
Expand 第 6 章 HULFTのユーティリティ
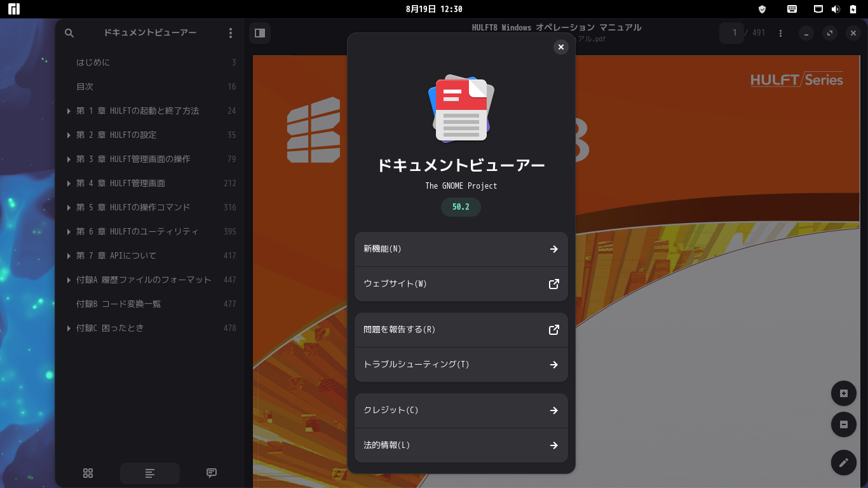point(69,232)
